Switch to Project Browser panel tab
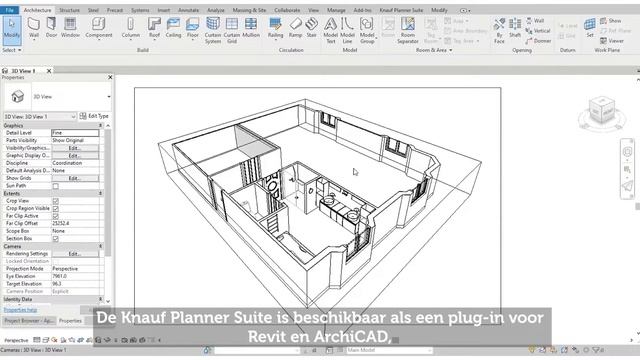The height and width of the screenshot is (360, 640). (x=29, y=321)
